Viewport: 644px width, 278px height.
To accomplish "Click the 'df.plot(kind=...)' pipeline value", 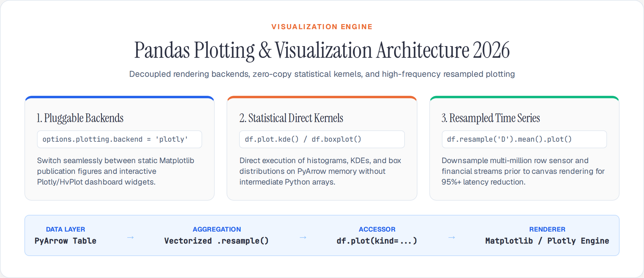I will coord(377,241).
